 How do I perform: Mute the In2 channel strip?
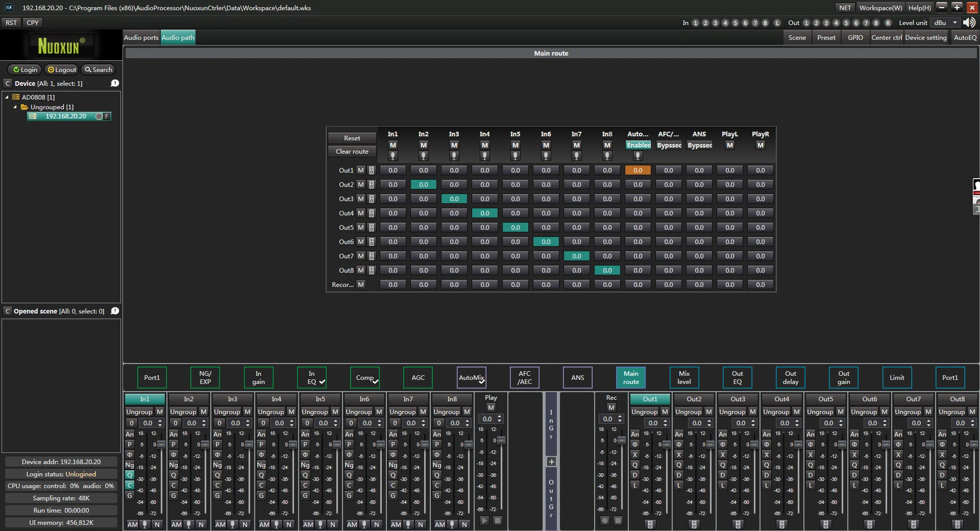(204, 412)
